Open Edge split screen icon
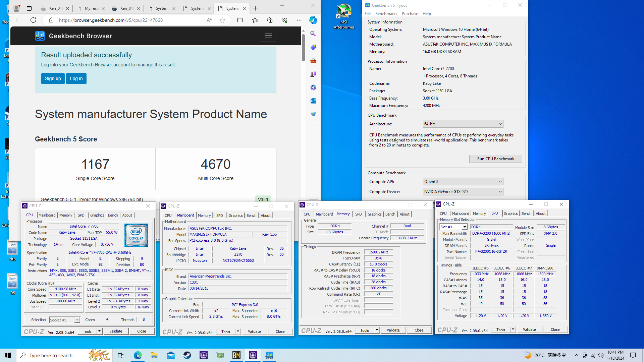 coord(240,20)
